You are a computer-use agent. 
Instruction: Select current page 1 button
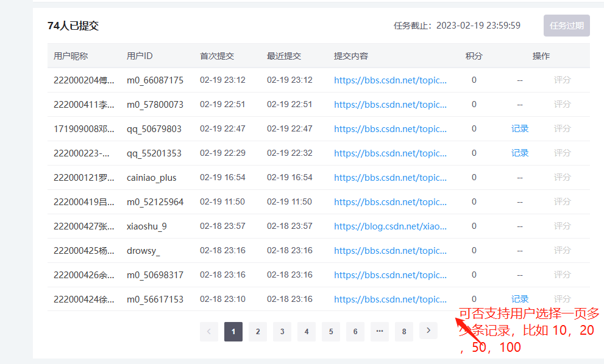pyautogui.click(x=233, y=331)
